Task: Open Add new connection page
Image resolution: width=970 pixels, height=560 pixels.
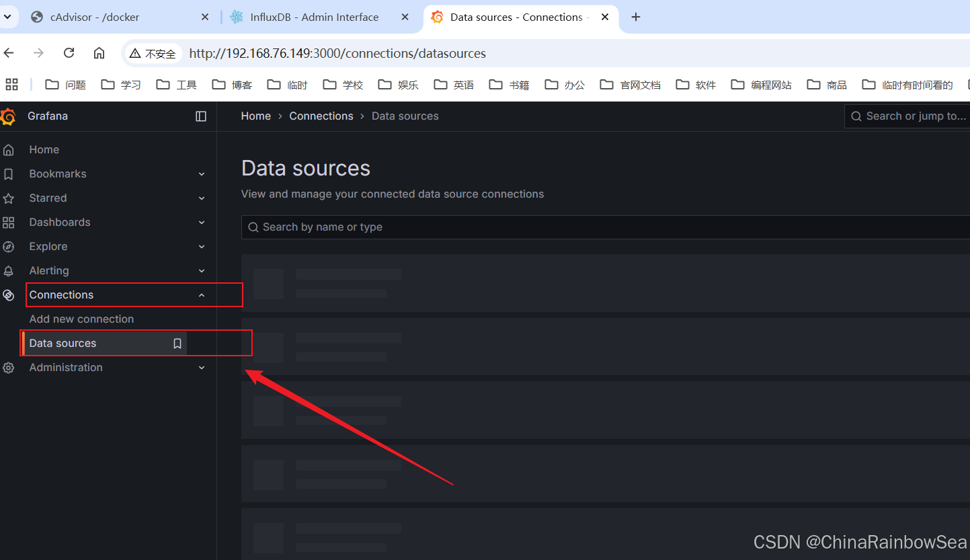Action: click(x=81, y=319)
